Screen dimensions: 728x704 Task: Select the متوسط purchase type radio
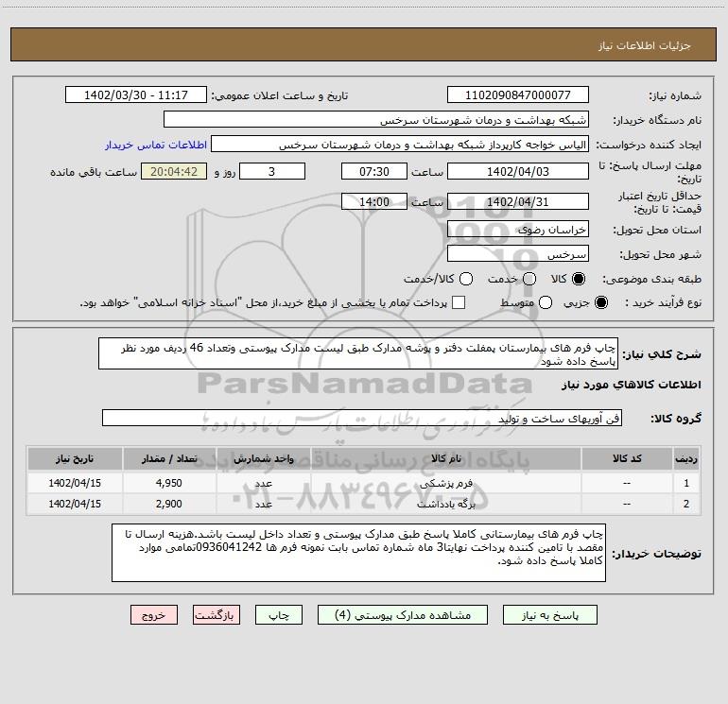click(x=546, y=302)
